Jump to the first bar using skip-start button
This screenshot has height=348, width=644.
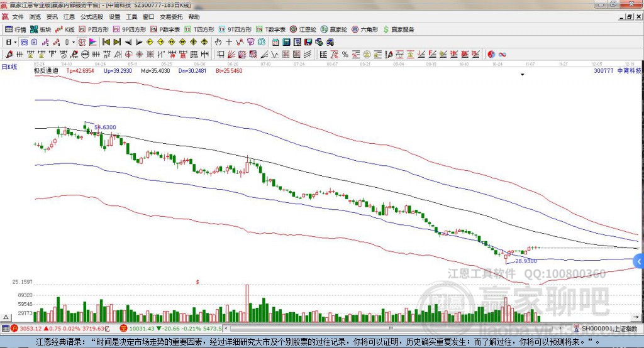coord(106,42)
